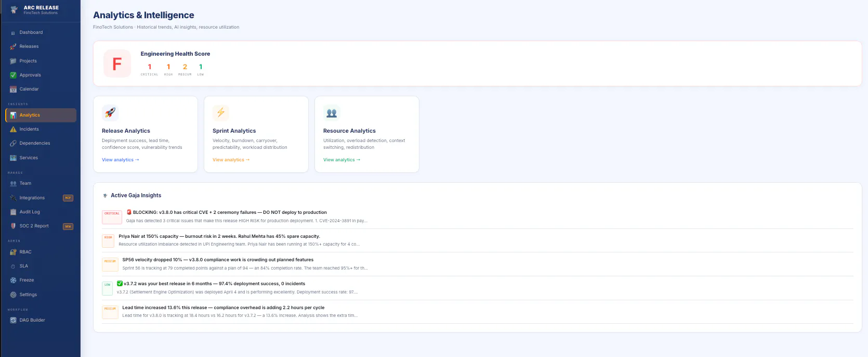The height and width of the screenshot is (357, 868).
Task: Click the Release Analytics card title
Action: tap(126, 131)
